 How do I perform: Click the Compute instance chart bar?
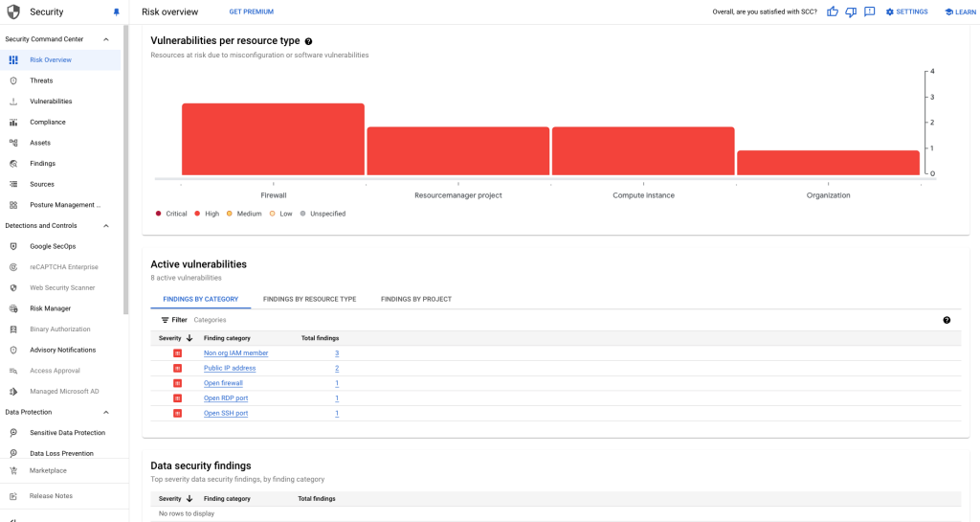643,151
